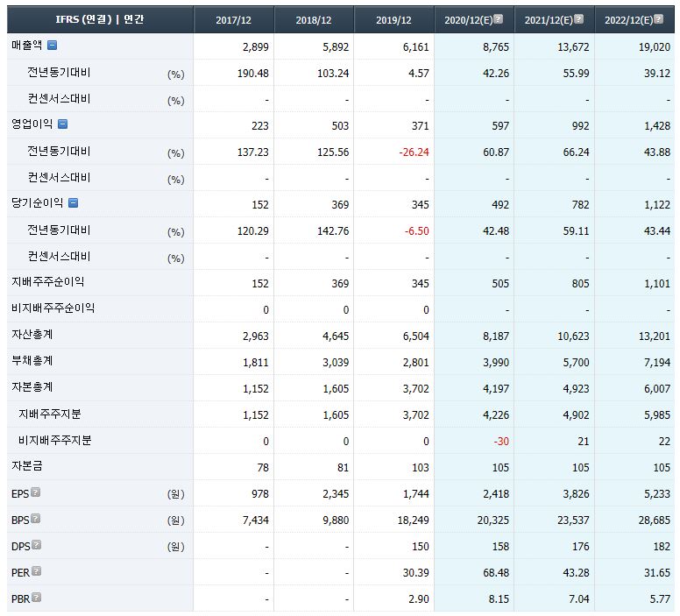
Task: Select BPS estimate 28,685
Action: 654,520
